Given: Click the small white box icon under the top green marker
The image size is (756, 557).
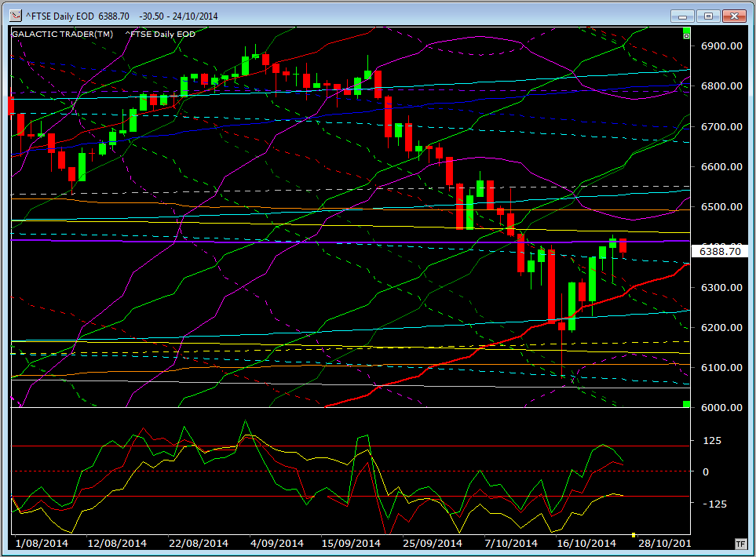Looking at the screenshot, I should click(x=687, y=36).
